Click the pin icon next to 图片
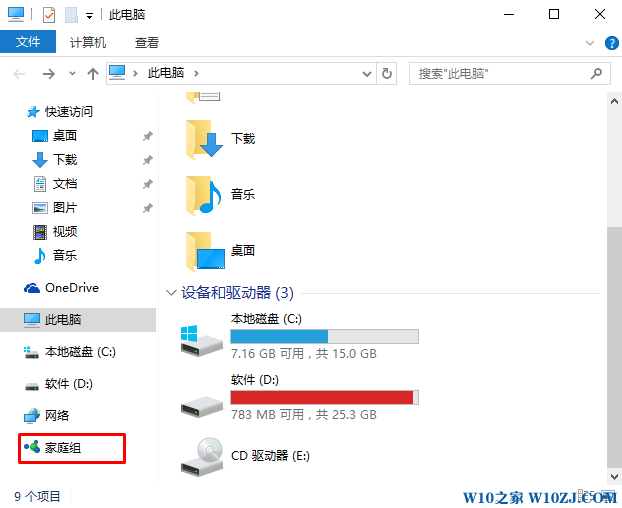622x508 pixels. pyautogui.click(x=148, y=208)
